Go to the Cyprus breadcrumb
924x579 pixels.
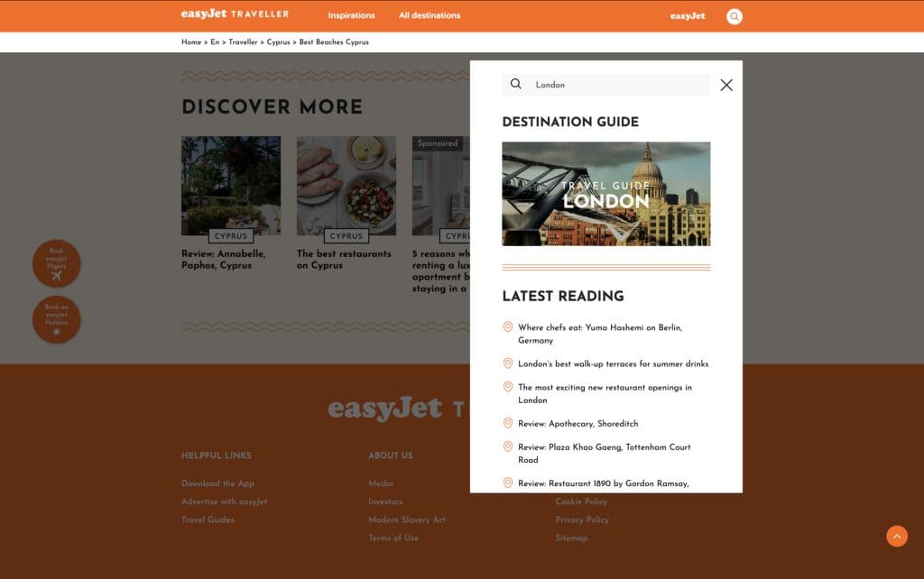tap(278, 41)
